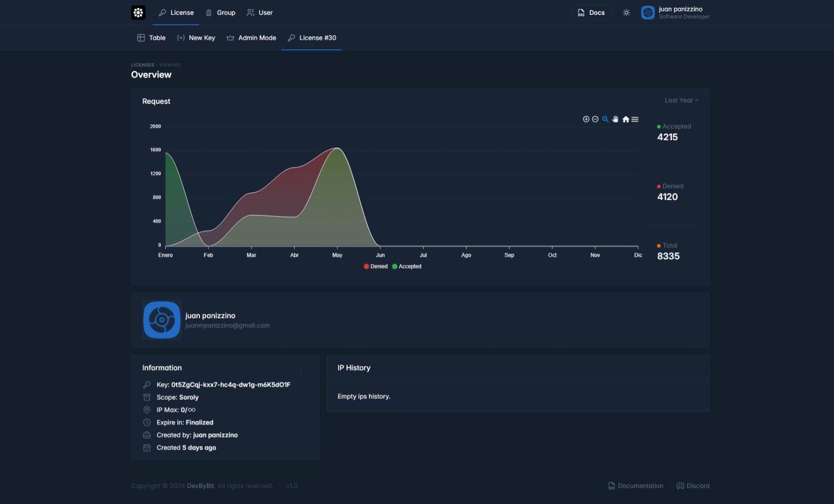The height and width of the screenshot is (504, 834).
Task: Open New Key sub-tab
Action: click(196, 38)
